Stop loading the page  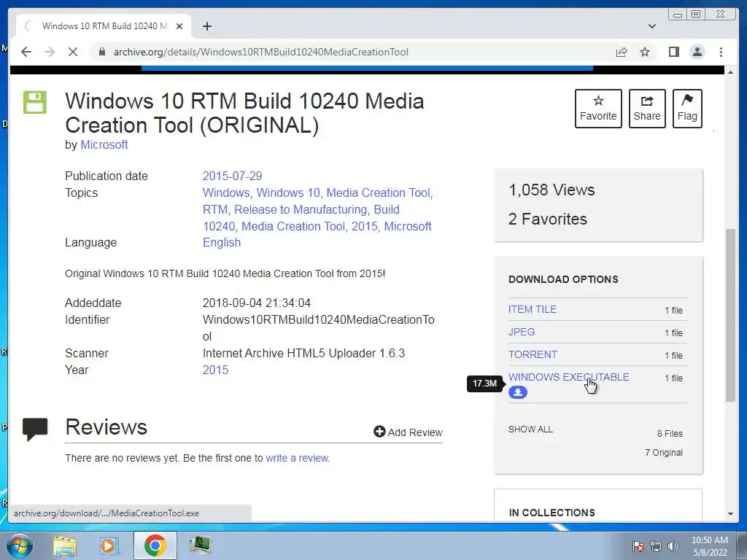click(x=73, y=52)
